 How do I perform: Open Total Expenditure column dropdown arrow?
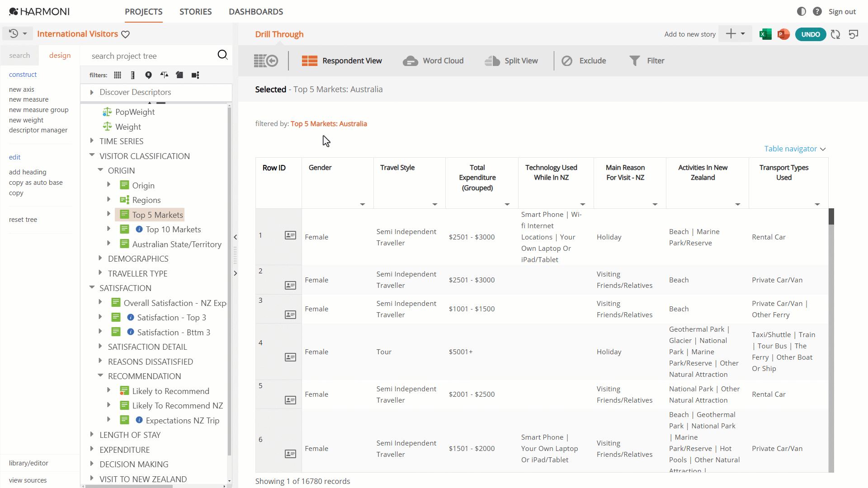[507, 204]
